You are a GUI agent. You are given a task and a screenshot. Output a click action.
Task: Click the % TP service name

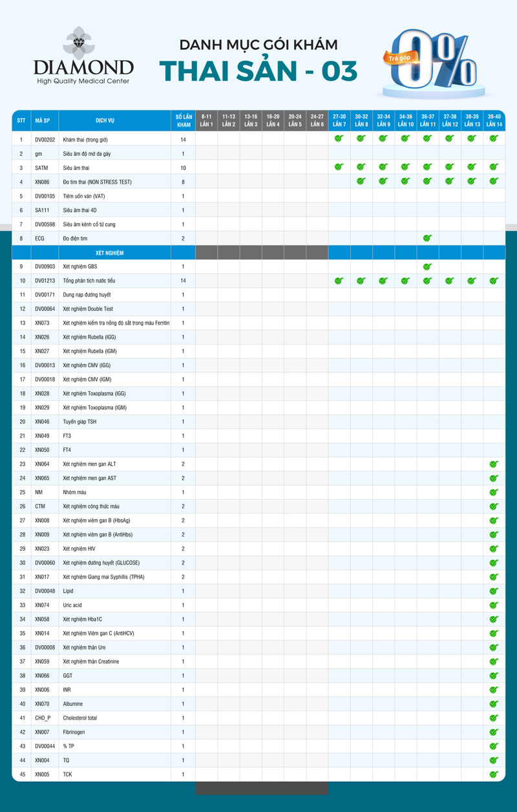[x=69, y=747]
